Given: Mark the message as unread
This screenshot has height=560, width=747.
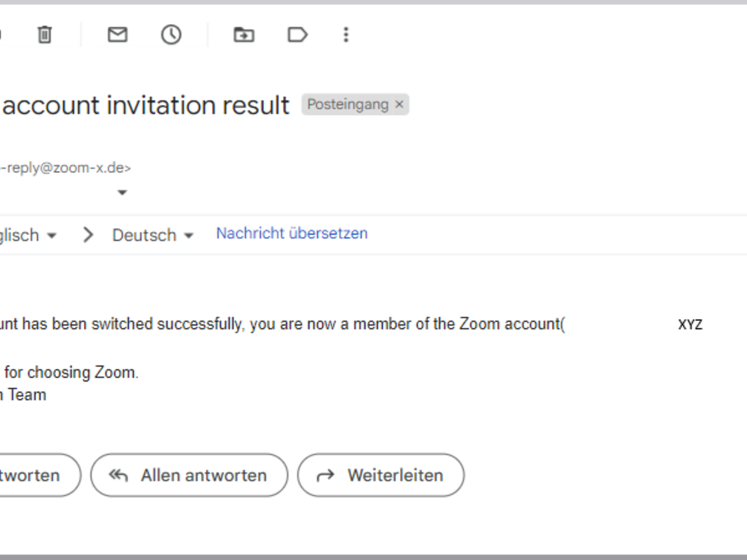Looking at the screenshot, I should [118, 34].
